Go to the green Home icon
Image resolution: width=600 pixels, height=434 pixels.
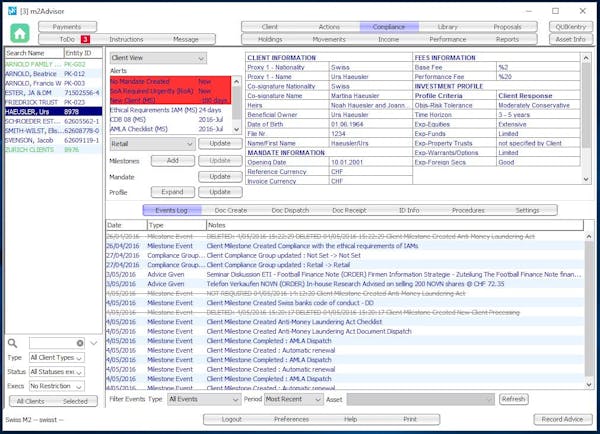[x=20, y=33]
